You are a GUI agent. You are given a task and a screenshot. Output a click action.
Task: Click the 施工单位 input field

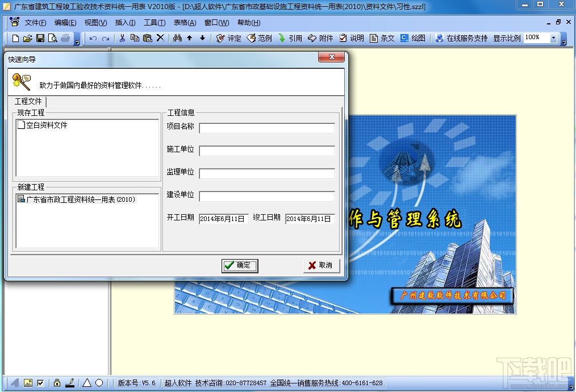(266, 151)
